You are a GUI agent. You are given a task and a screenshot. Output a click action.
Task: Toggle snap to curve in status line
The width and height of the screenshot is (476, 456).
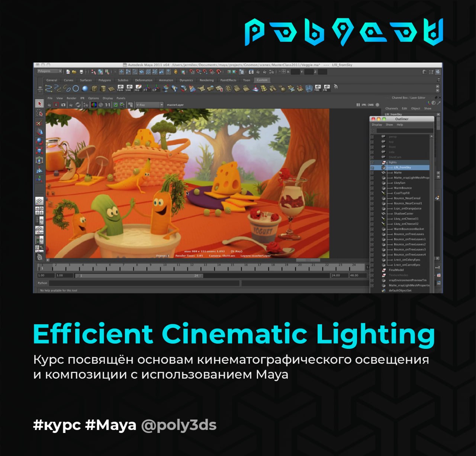point(199,71)
